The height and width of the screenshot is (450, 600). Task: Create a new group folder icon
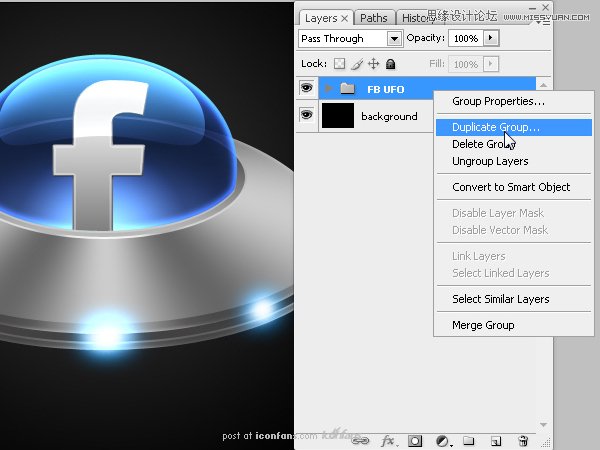(468, 440)
